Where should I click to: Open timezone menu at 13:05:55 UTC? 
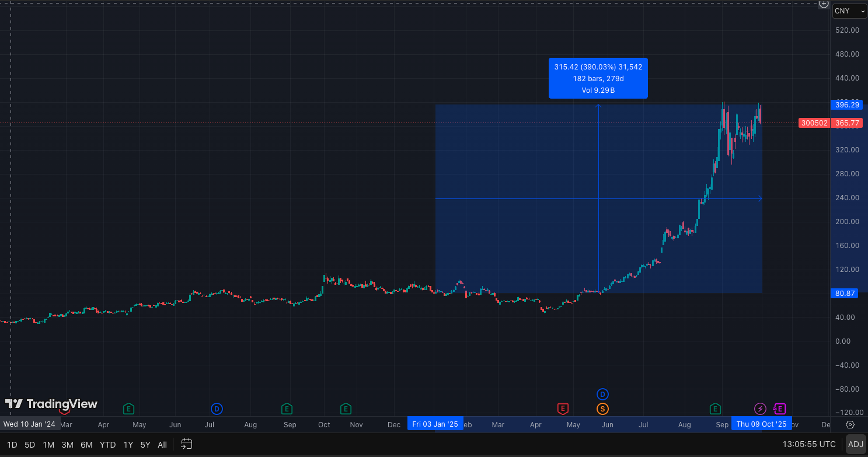809,444
